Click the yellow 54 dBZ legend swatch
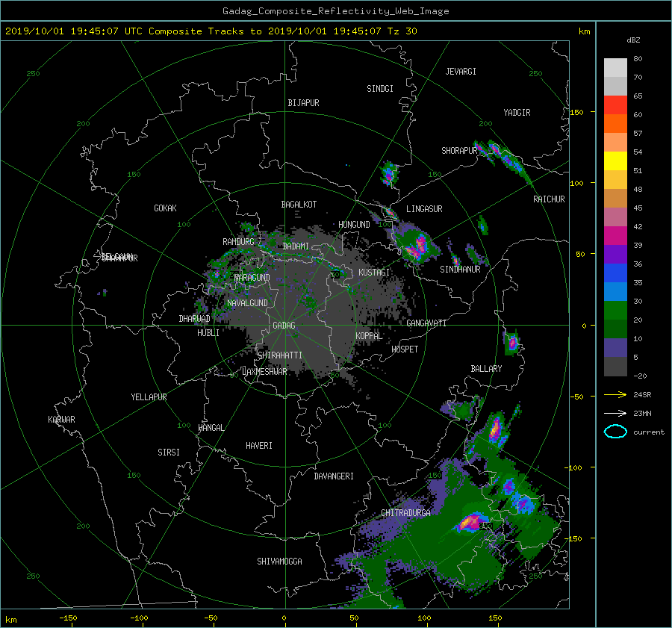 615,161
